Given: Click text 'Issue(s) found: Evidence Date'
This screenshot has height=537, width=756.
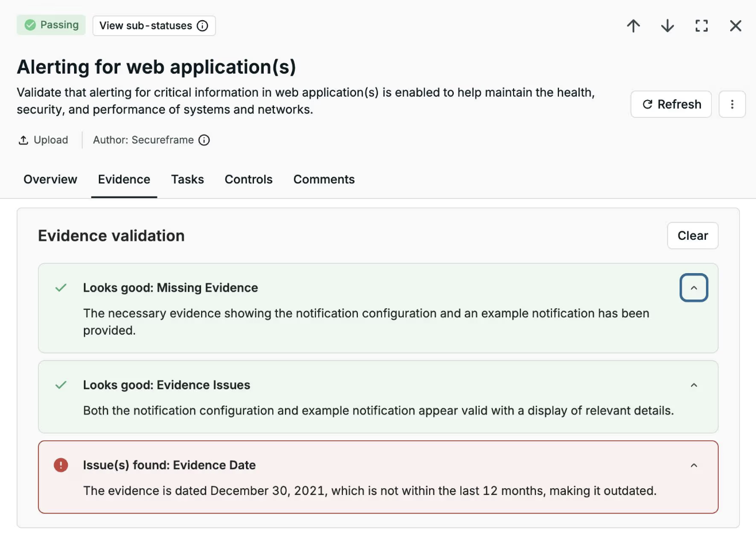Looking at the screenshot, I should pos(169,465).
